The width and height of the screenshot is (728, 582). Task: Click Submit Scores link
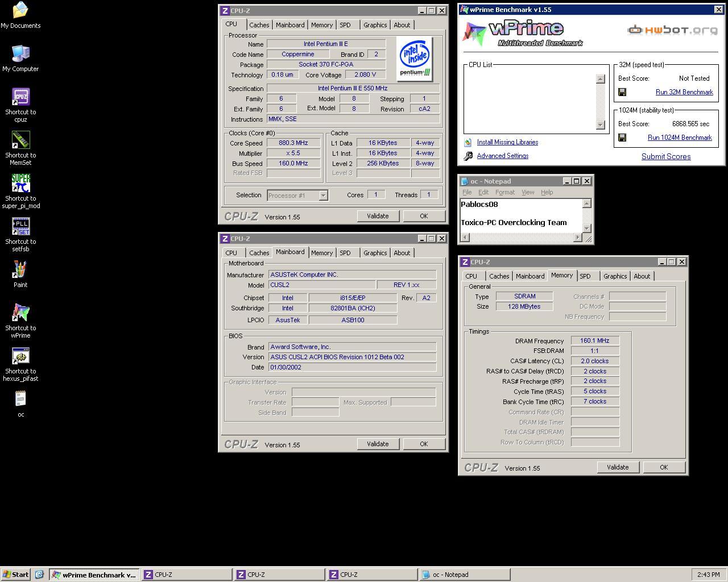click(x=666, y=156)
